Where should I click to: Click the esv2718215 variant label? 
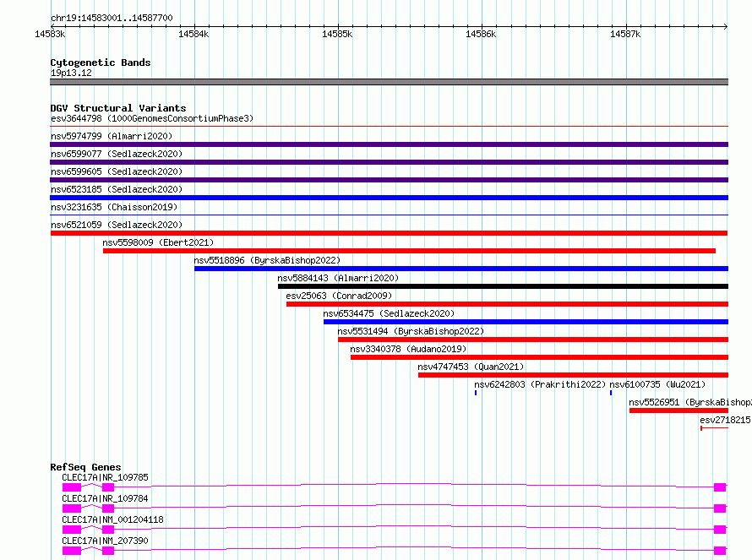point(726,420)
